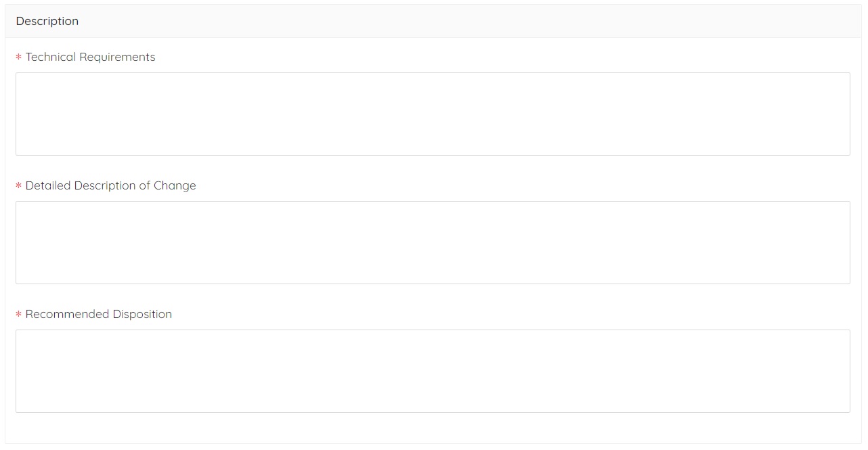Click the red asterisk beside Technical Requirements
The width and height of the screenshot is (868, 450).
point(18,58)
